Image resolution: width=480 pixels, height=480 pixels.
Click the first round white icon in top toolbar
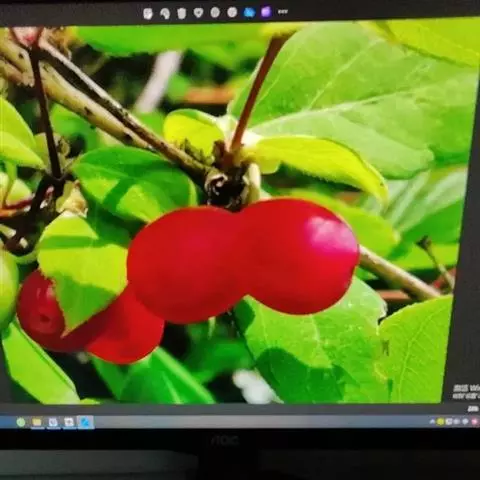(x=215, y=13)
